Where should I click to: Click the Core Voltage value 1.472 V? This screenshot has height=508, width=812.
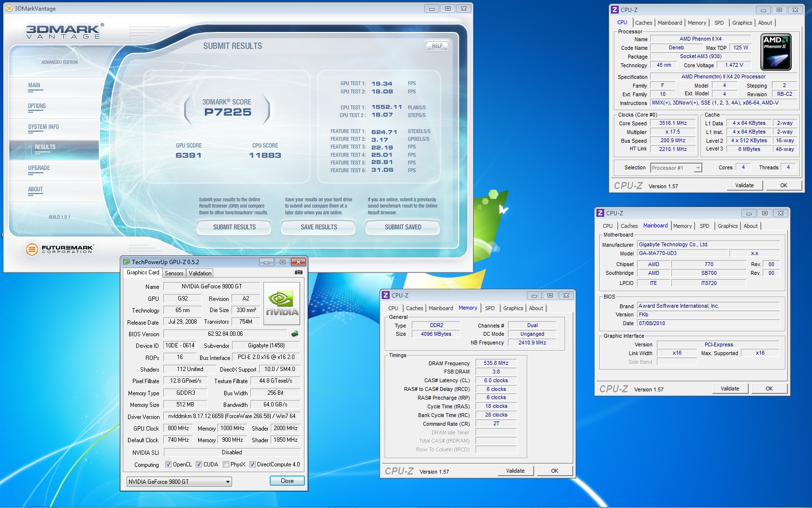(x=734, y=65)
